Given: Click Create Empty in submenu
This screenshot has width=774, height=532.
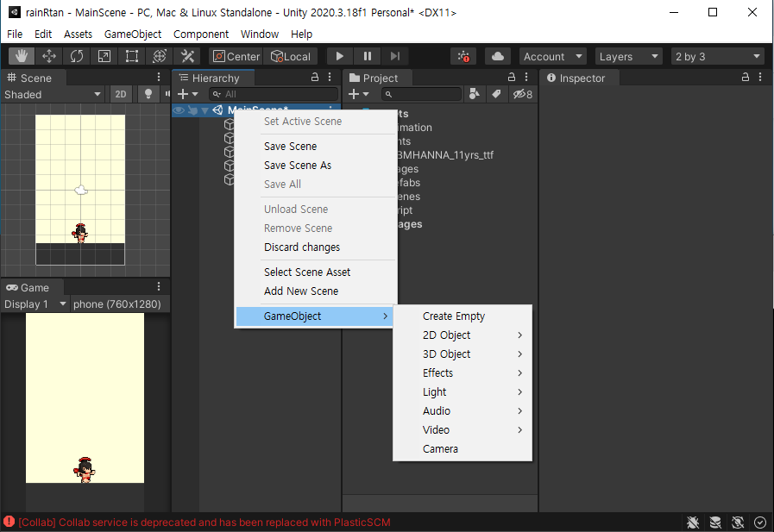Looking at the screenshot, I should click(x=463, y=316).
